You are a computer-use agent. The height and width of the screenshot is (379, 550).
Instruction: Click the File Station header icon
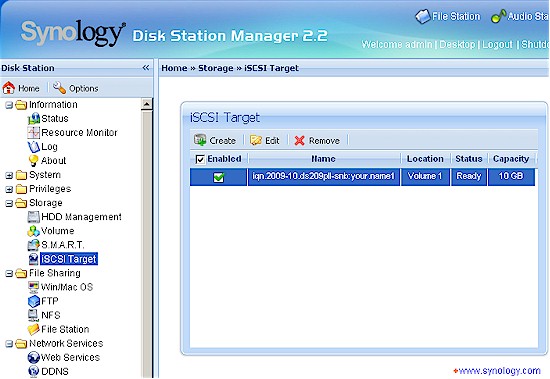click(x=422, y=16)
